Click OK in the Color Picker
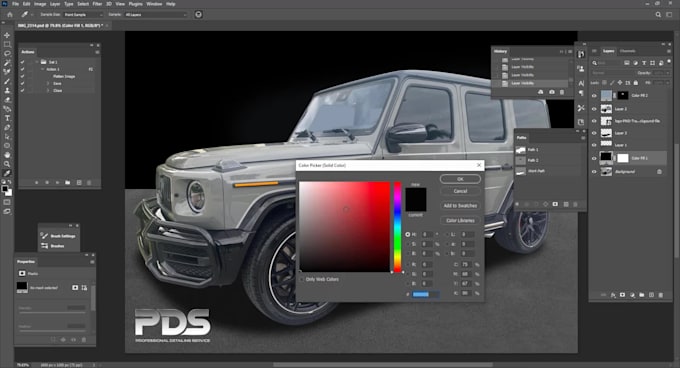 coord(460,179)
